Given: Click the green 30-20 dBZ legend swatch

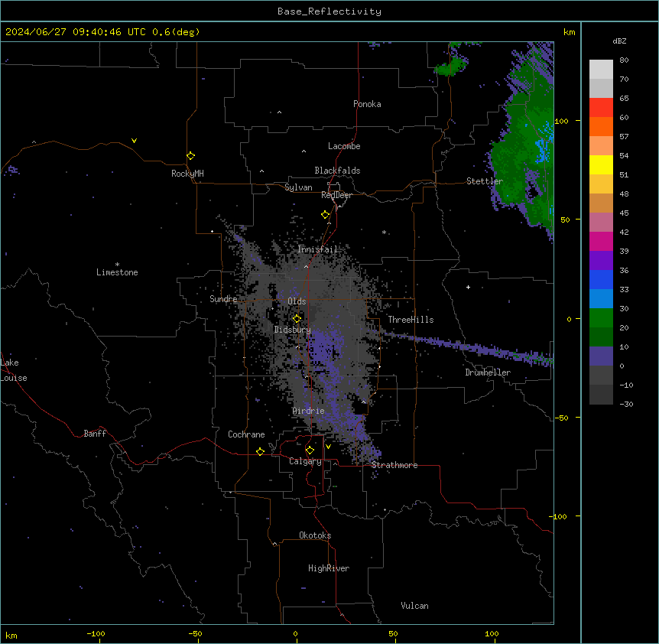Looking at the screenshot, I should point(601,318).
